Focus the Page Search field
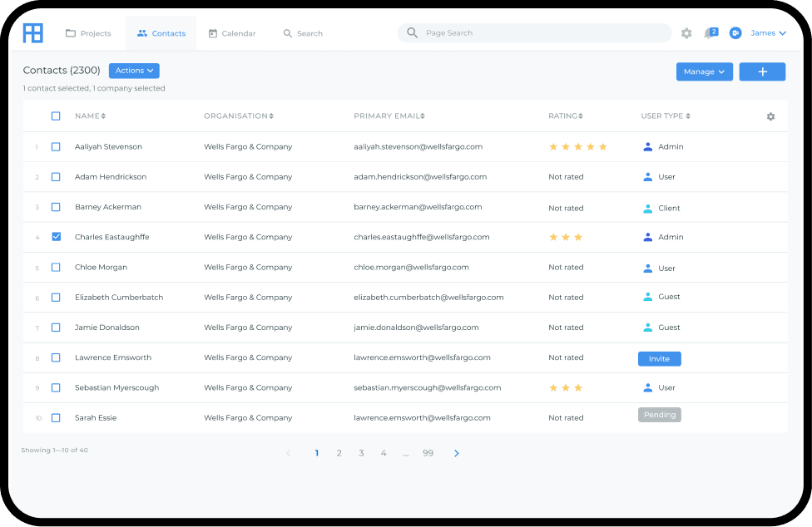 click(x=534, y=33)
